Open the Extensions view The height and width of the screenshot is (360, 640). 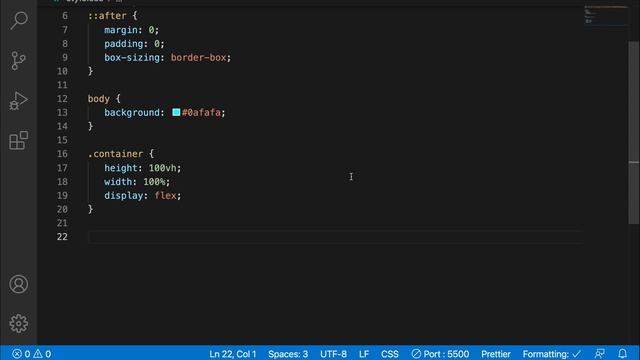tap(18, 140)
